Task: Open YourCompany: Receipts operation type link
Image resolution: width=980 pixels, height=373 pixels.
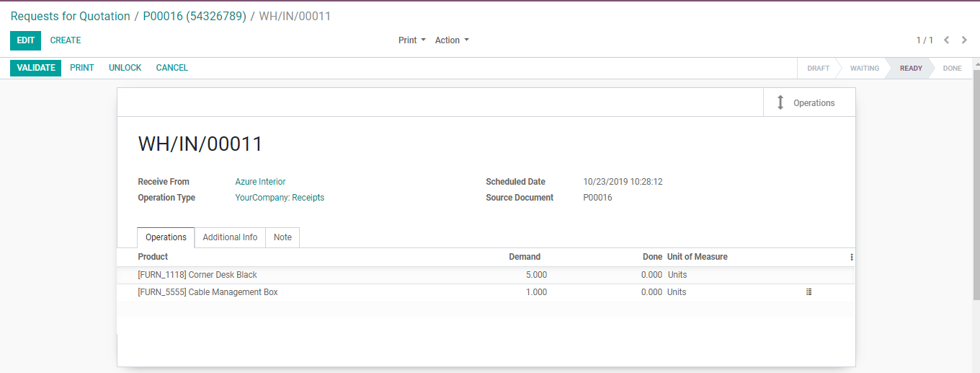Action: pos(280,198)
